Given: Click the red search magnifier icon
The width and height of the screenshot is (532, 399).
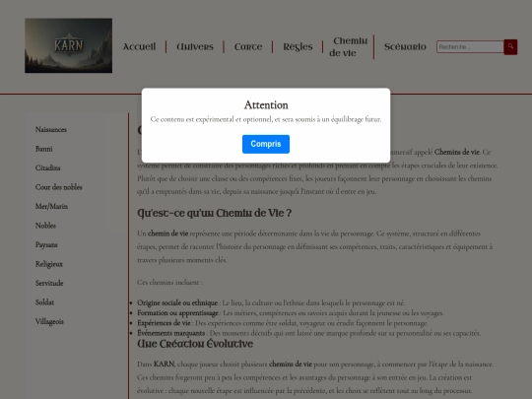Looking at the screenshot, I should point(510,47).
